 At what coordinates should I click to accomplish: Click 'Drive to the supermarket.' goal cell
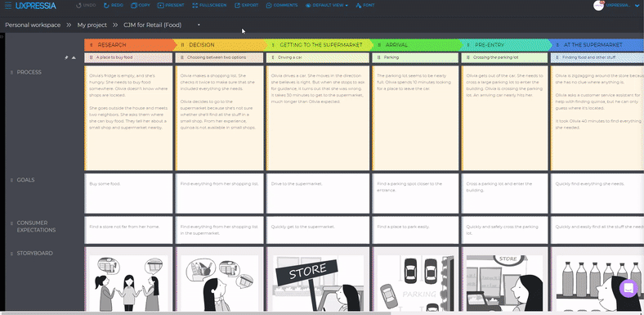pos(317,193)
